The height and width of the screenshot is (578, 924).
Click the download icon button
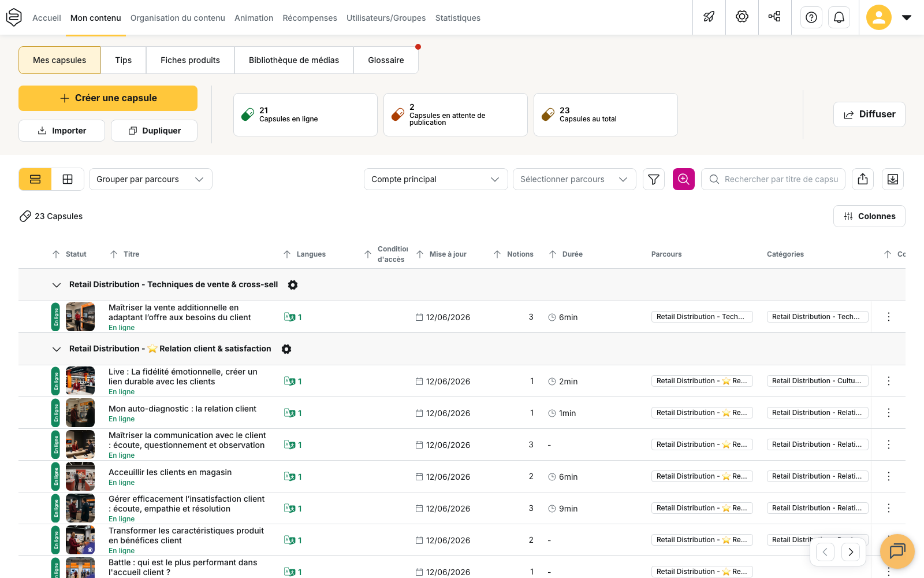click(893, 179)
